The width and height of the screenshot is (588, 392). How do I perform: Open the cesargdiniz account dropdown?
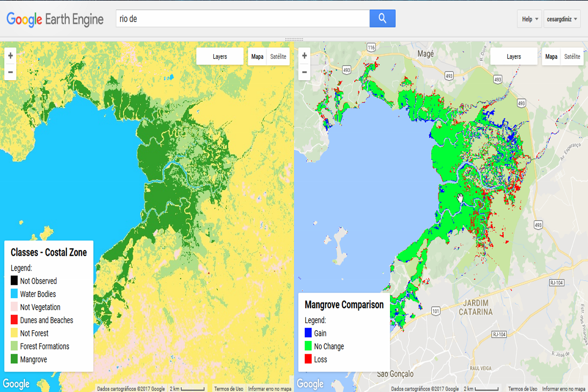[562, 19]
